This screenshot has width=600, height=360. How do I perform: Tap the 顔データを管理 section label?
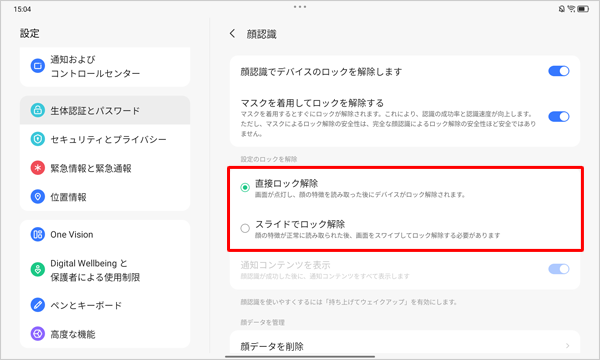(x=262, y=323)
